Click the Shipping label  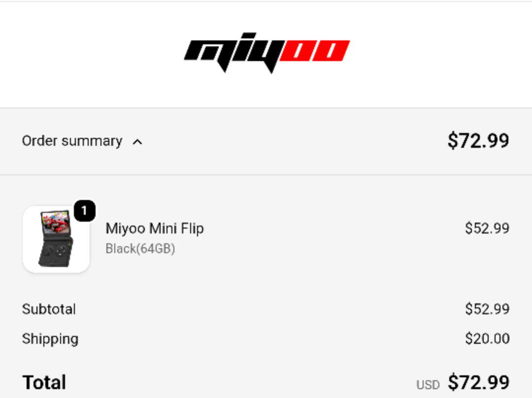(x=50, y=339)
